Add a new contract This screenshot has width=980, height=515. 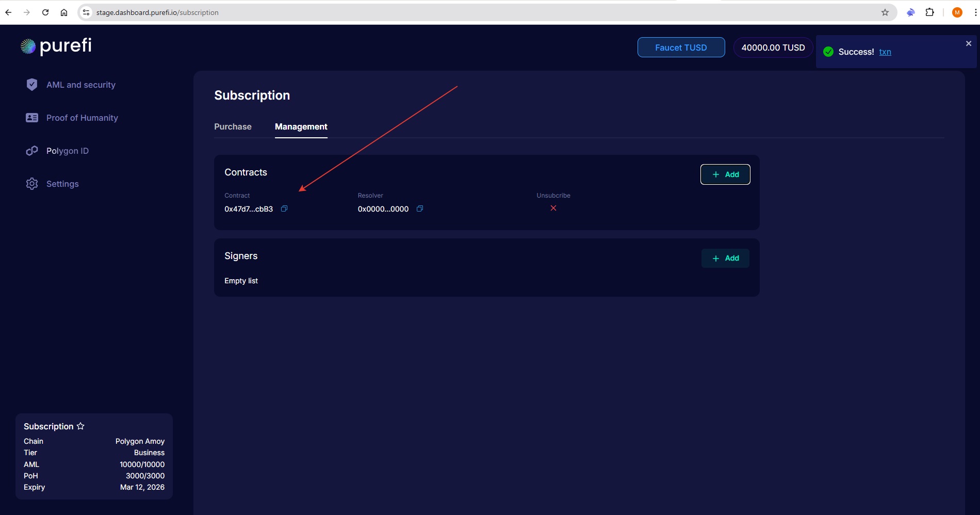pos(725,174)
